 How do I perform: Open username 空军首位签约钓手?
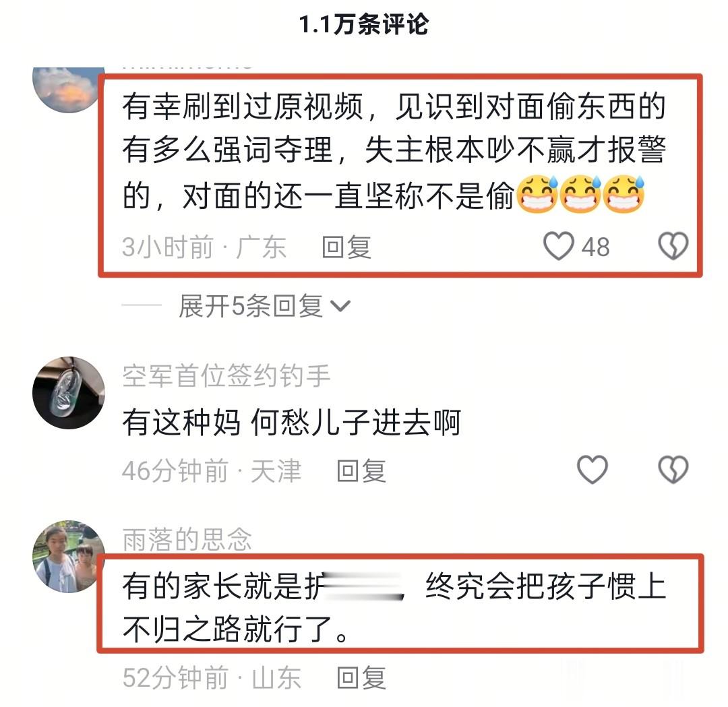point(226,375)
